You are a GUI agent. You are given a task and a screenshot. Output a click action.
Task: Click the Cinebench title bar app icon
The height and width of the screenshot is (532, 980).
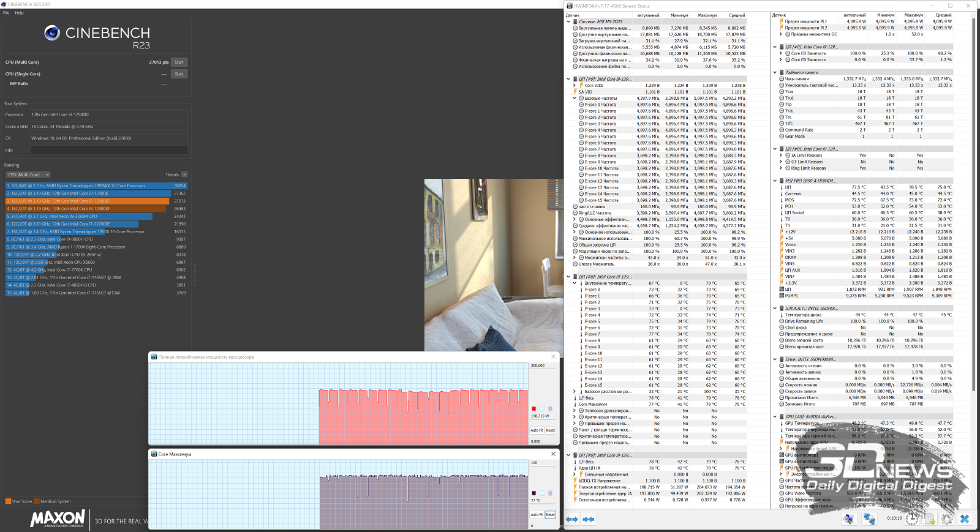tap(4, 4)
